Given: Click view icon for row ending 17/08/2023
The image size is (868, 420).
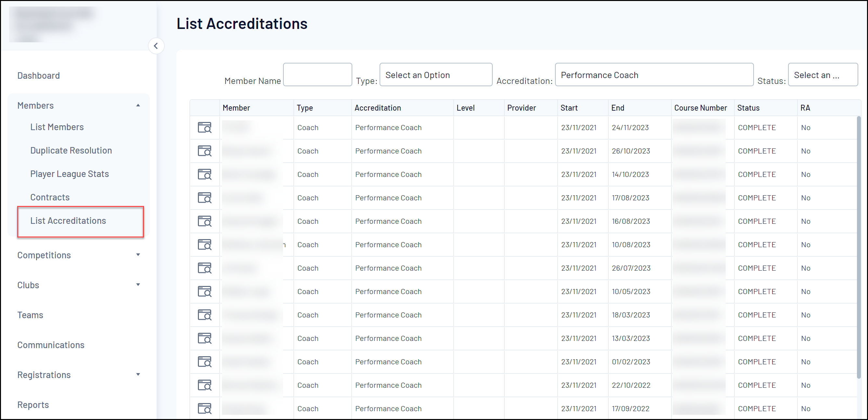Looking at the screenshot, I should click(204, 198).
